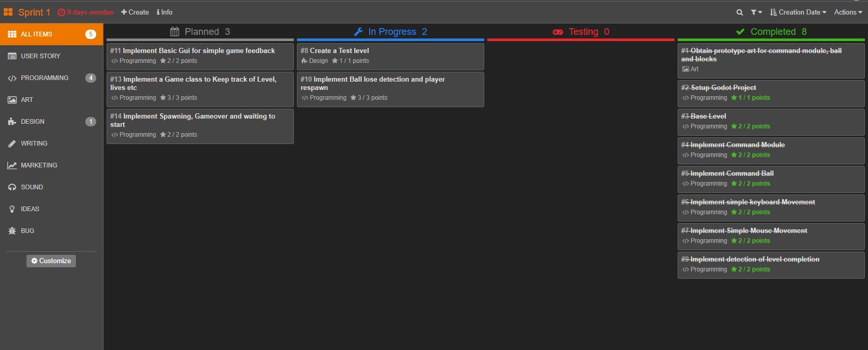Image resolution: width=868 pixels, height=350 pixels.
Task: Click the All Items grid icon
Action: pos(12,34)
